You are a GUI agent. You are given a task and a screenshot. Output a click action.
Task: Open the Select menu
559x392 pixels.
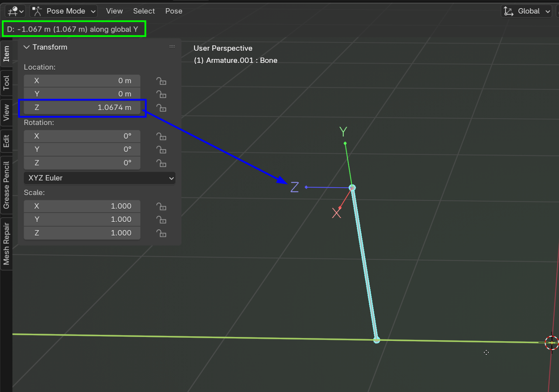click(144, 11)
